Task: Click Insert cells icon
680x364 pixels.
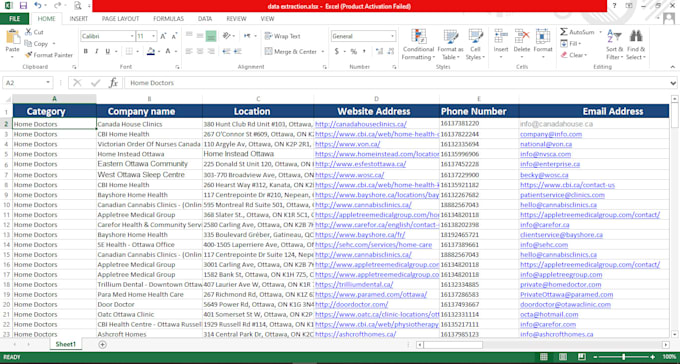Action: pyautogui.click(x=501, y=36)
